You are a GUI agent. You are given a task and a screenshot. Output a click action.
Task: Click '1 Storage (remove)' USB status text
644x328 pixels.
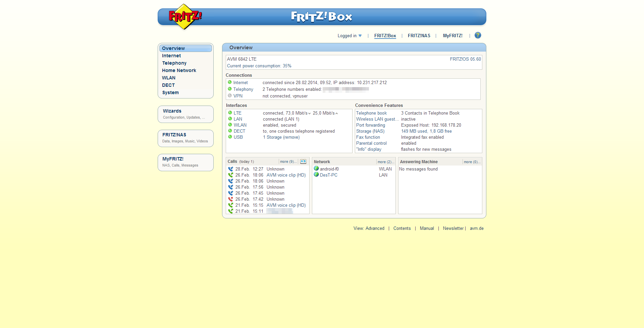pos(281,137)
